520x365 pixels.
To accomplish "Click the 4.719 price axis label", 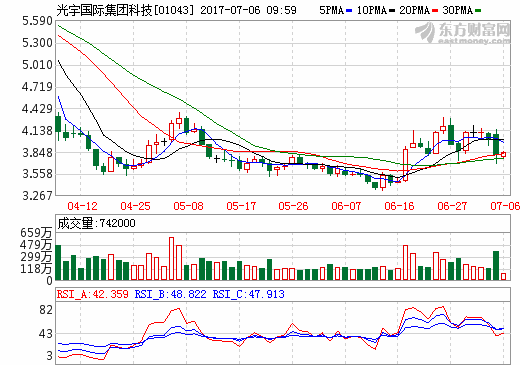I will [x=37, y=87].
